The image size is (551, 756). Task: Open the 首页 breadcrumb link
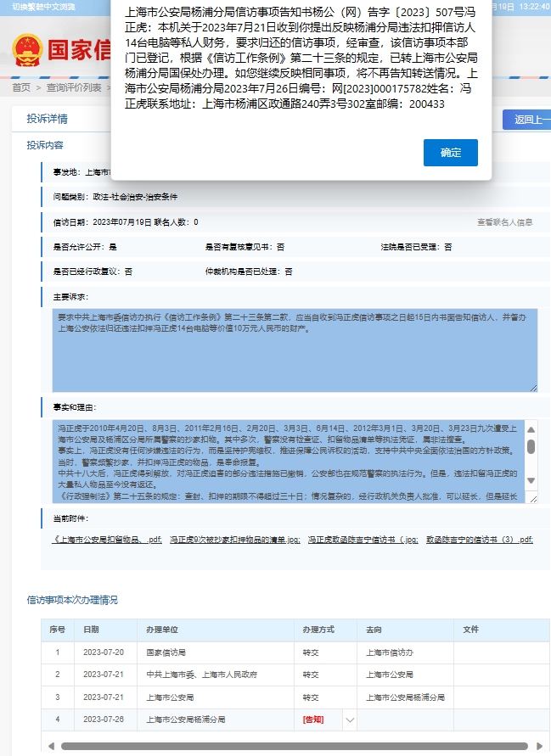point(20,87)
